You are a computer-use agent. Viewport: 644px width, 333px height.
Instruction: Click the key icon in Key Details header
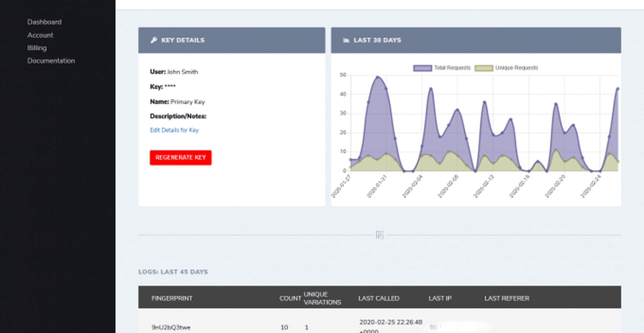pyautogui.click(x=154, y=40)
